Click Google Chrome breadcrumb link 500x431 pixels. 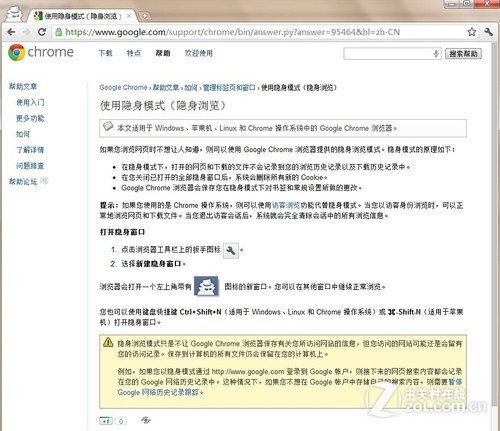coord(123,88)
